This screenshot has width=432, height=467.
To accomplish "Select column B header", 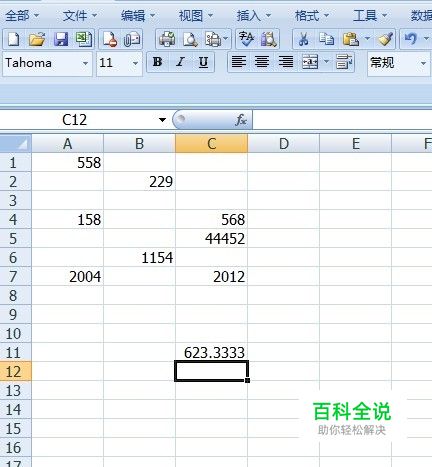I will [140, 144].
